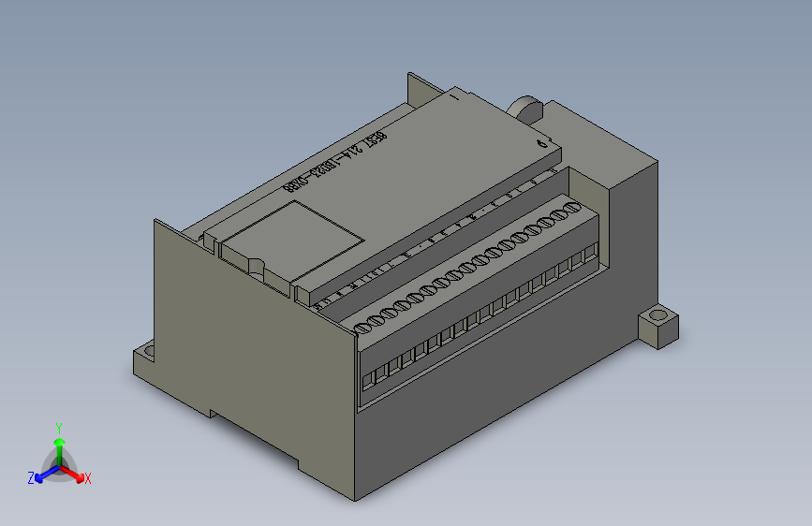Pick the mounting hole on the right-side tab
Image resolution: width=812 pixels, height=526 pixels.
[658, 314]
